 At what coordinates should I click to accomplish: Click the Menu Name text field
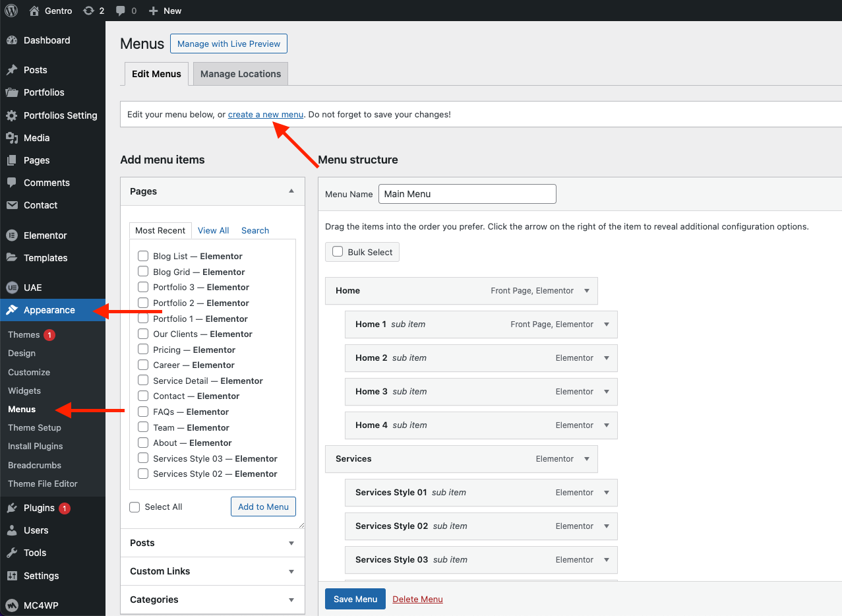click(x=467, y=194)
